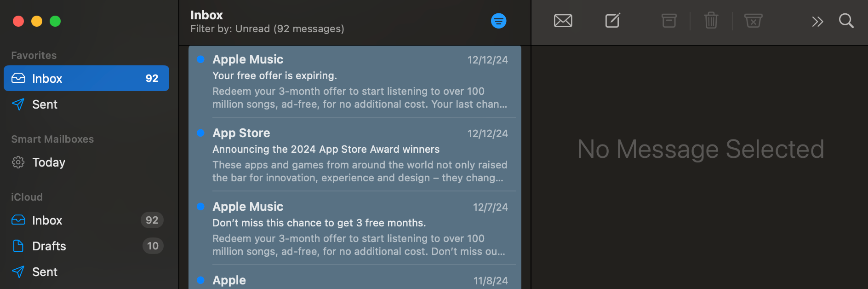This screenshot has width=868, height=289.
Task: Open the Search magnifying glass icon
Action: pyautogui.click(x=846, y=21)
